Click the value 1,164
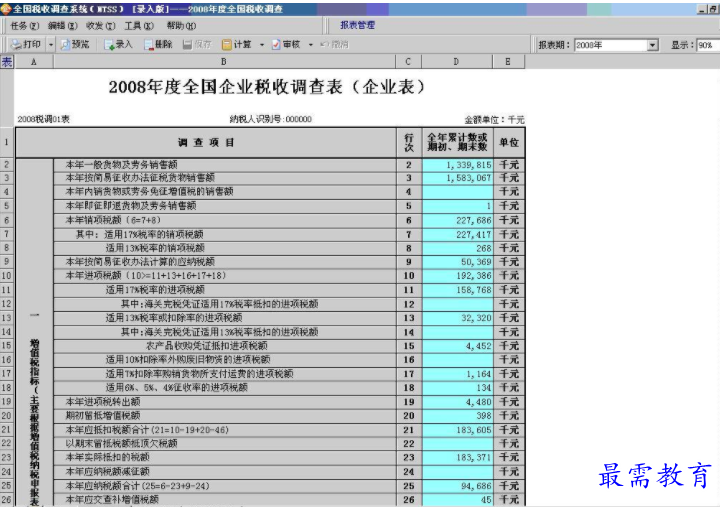This screenshot has width=720, height=507. [x=478, y=374]
